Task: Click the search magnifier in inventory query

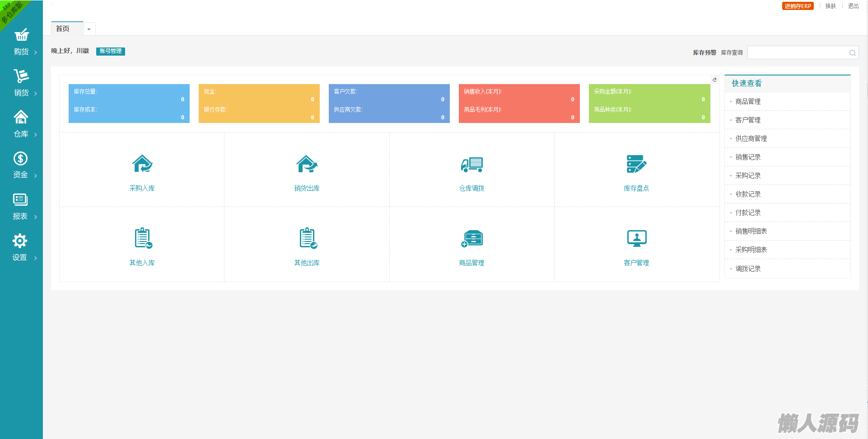Action: tap(852, 53)
